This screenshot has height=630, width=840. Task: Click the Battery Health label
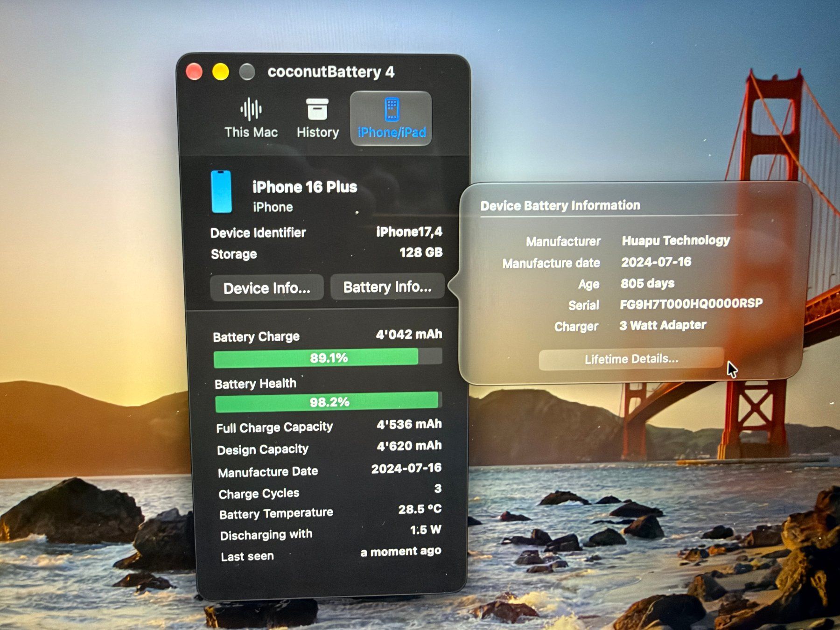tap(255, 384)
